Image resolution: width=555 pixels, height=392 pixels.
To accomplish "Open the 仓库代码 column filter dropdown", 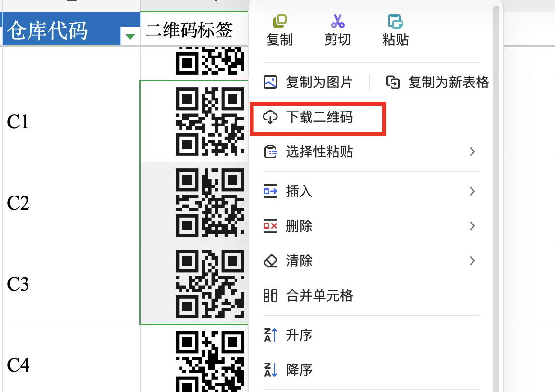I will tap(130, 37).
